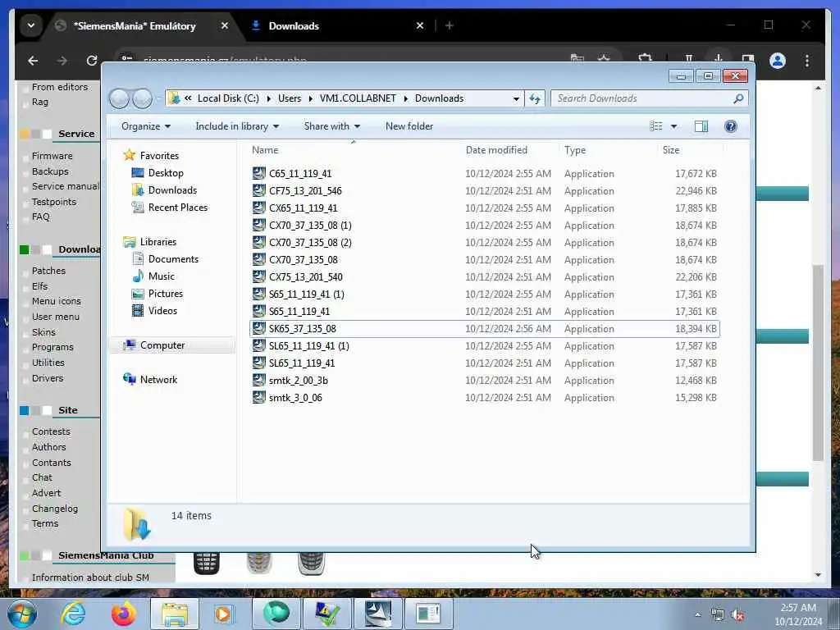This screenshot has height=630, width=840.
Task: Open Patches link in webpage sidebar
Action: click(x=48, y=271)
